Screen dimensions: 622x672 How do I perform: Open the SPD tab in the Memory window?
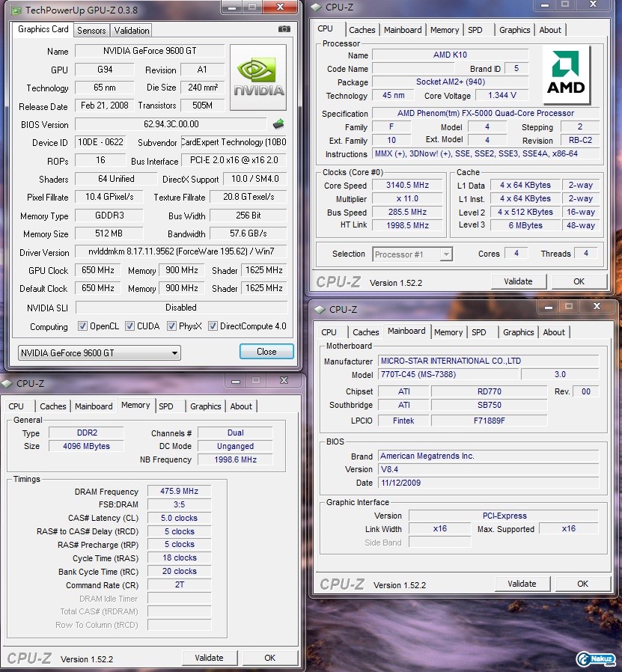[x=166, y=406]
